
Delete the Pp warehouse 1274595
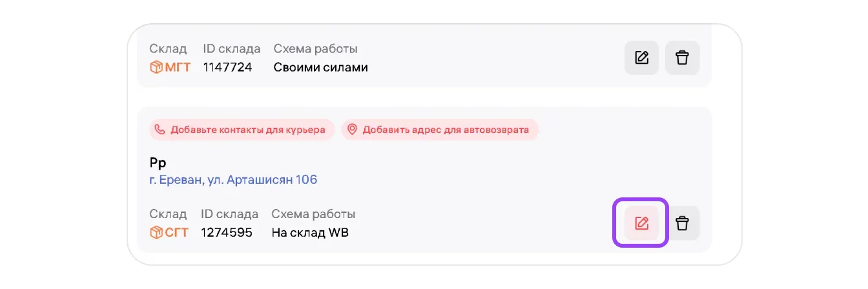(x=682, y=223)
